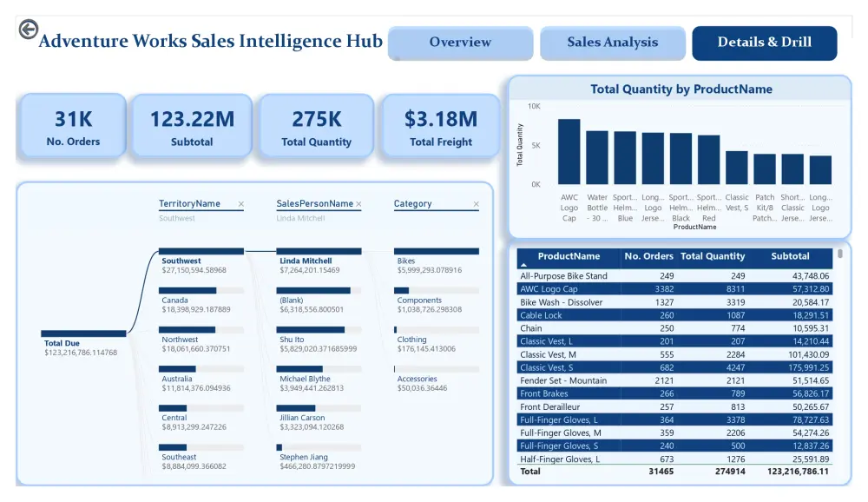
Task: Click the Total Quantity by ProductName title
Action: 681,89
